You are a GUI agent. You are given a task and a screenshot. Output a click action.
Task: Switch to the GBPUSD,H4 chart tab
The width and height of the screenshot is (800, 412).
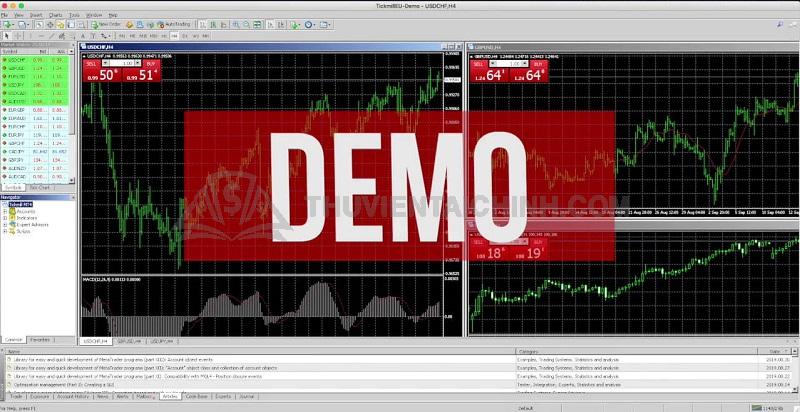[x=129, y=341]
